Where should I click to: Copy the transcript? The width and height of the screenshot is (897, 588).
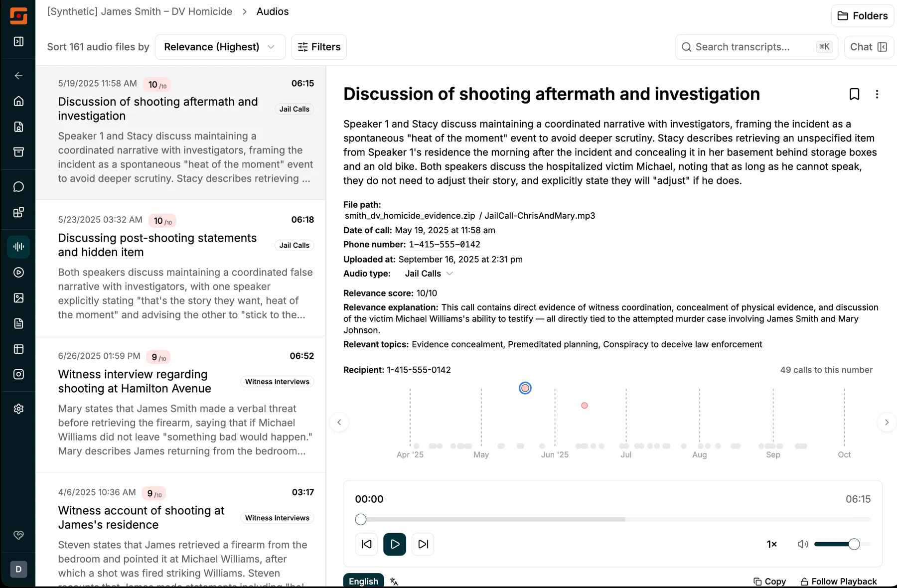tap(770, 582)
